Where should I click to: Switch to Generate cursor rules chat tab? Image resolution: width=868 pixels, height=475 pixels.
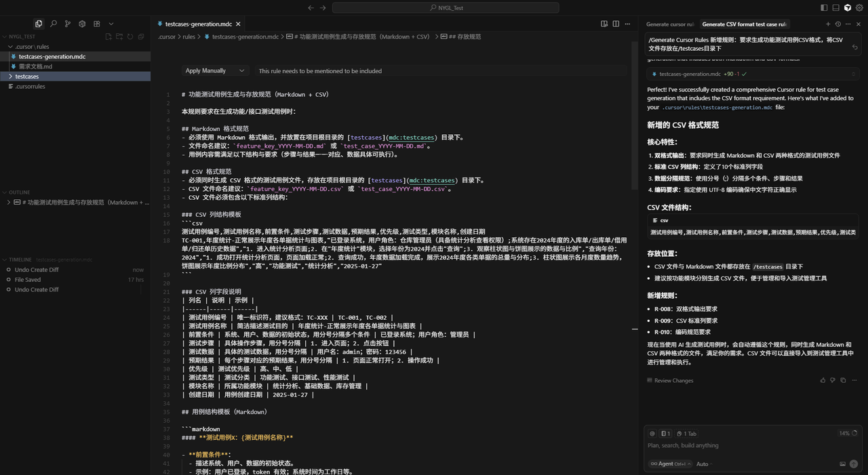670,24
